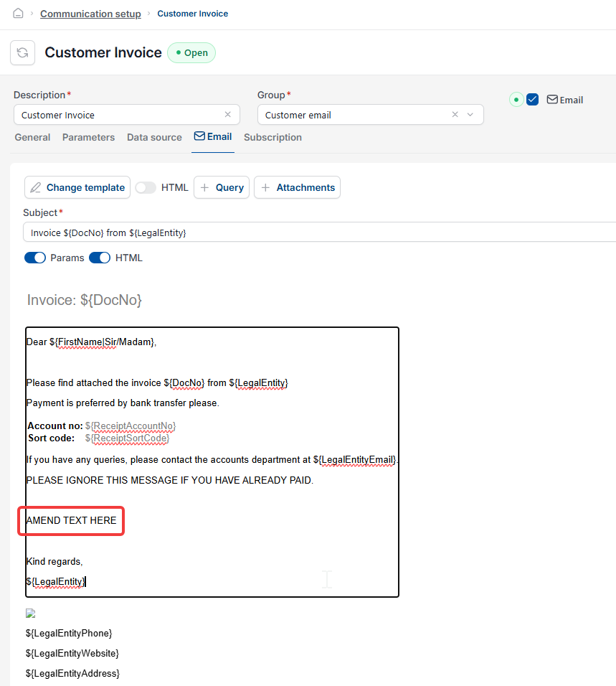Toggle HTML switch beside Change template
This screenshot has height=686, width=616.
pos(146,188)
